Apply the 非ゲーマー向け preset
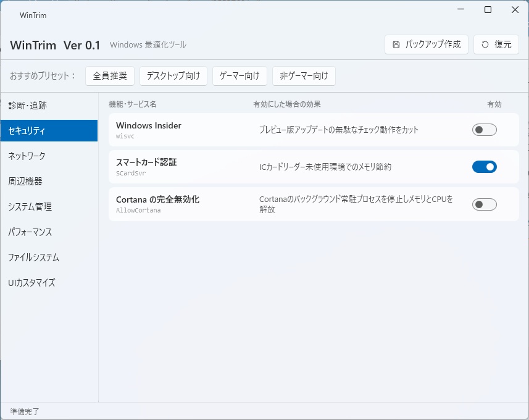The height and width of the screenshot is (420, 529). 304,75
